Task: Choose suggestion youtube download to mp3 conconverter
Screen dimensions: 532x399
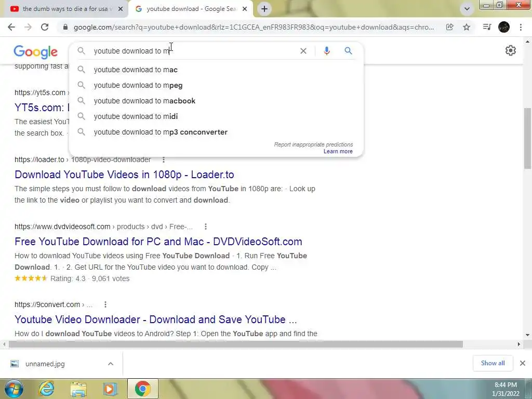Action: click(x=216, y=132)
